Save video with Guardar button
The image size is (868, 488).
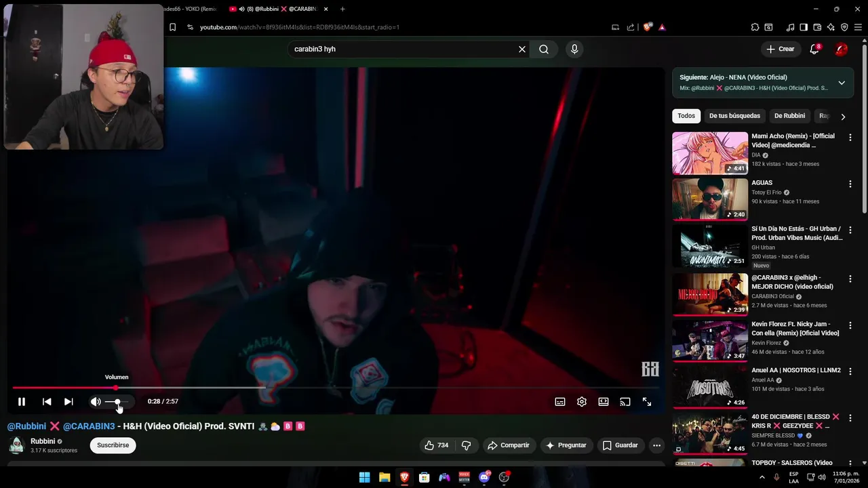point(620,445)
